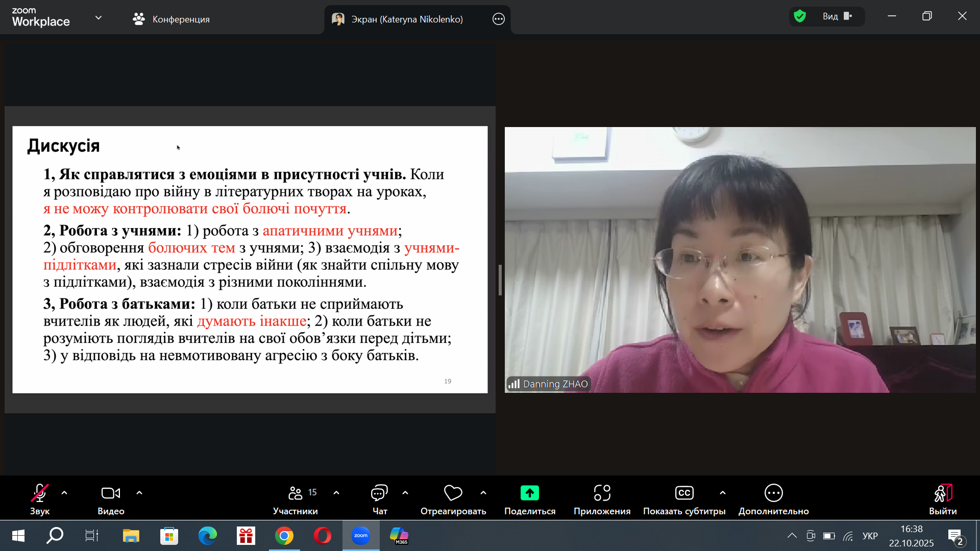Viewport: 980px width, 551px height.
Task: Click the green Share screen icon
Action: [529, 493]
